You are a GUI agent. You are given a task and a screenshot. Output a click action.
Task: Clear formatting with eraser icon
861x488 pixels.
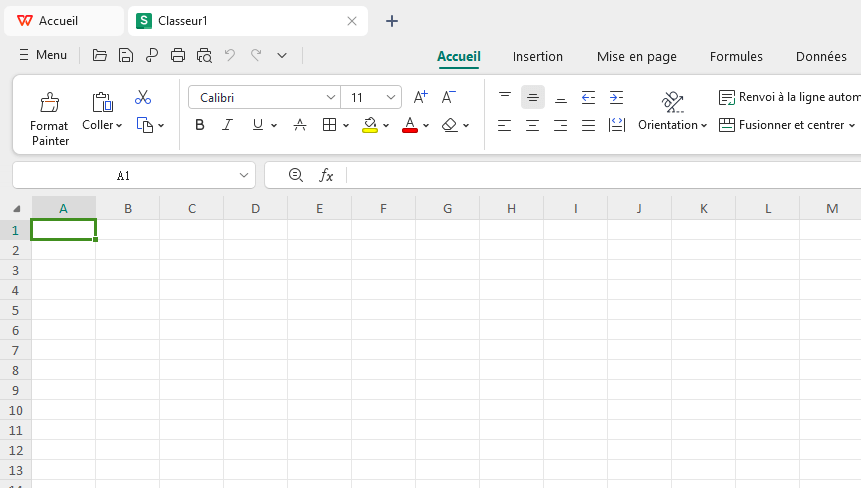(450, 125)
